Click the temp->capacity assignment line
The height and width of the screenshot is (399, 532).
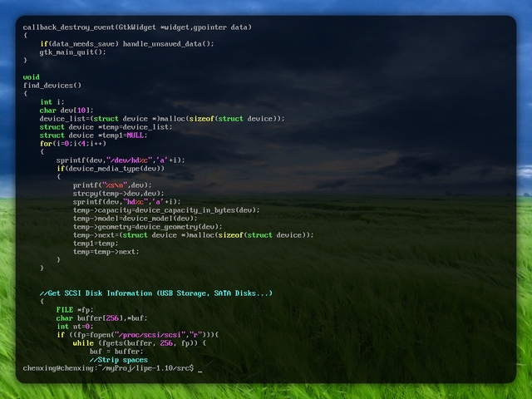coord(166,210)
